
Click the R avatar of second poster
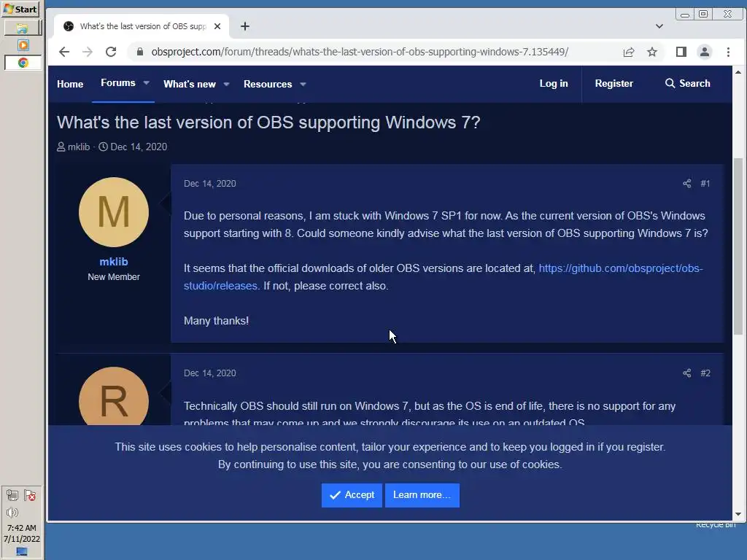click(114, 396)
